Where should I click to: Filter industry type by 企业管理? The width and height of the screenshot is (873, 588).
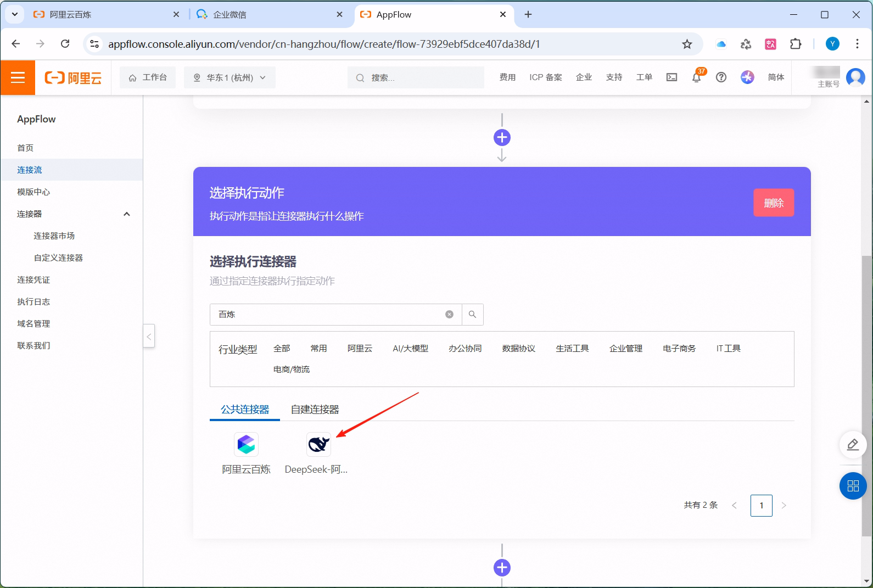click(x=625, y=348)
